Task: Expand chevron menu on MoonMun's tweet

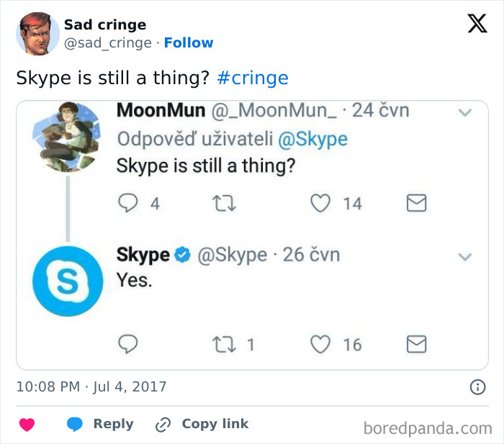Action: click(465, 112)
